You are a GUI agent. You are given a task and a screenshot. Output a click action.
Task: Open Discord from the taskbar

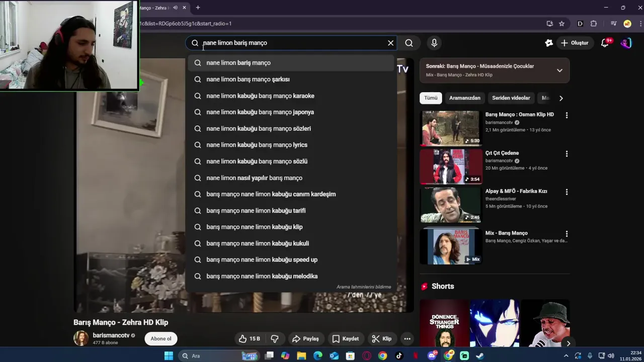coord(432,356)
